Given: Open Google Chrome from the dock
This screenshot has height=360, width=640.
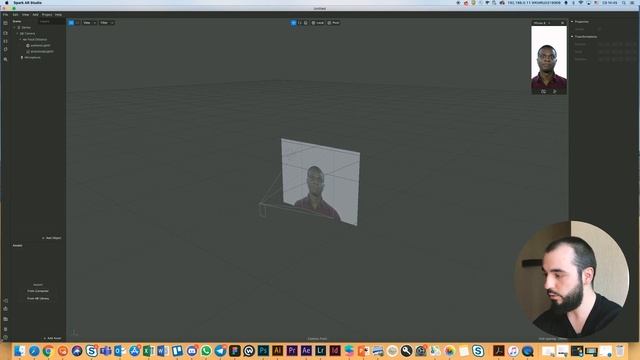Looking at the screenshot, I should [x=48, y=351].
